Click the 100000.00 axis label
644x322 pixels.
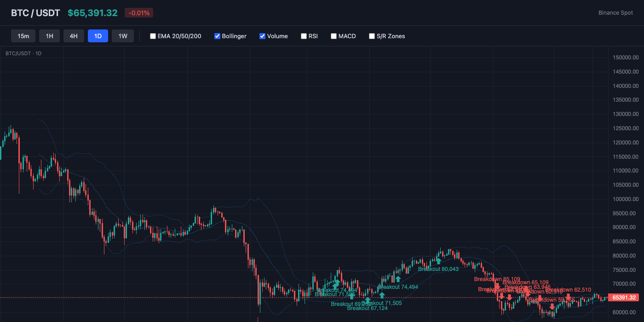click(626, 199)
